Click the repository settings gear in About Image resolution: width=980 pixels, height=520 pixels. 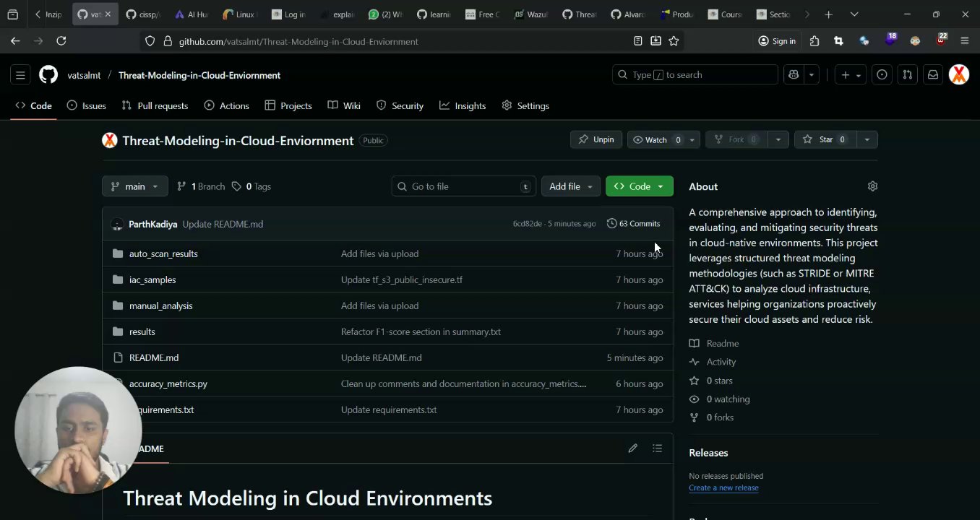[872, 186]
